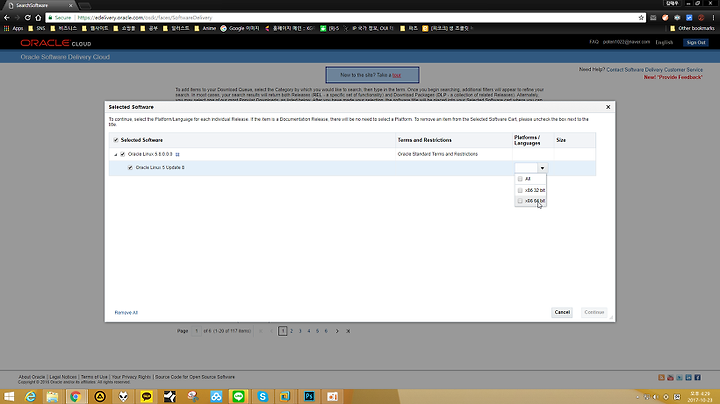Go to results page 6
The width and height of the screenshot is (720, 404).
click(x=326, y=331)
